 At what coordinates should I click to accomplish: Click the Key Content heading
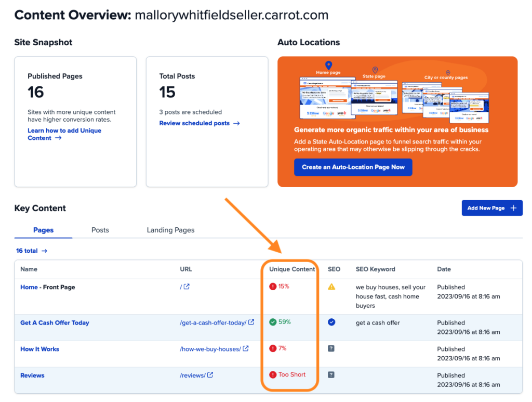click(40, 208)
